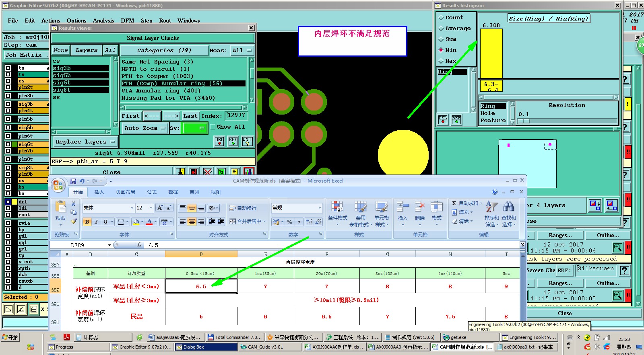Screen dimensions: 644x355
Task: Click the Categories (19) button
Action: coord(164,51)
